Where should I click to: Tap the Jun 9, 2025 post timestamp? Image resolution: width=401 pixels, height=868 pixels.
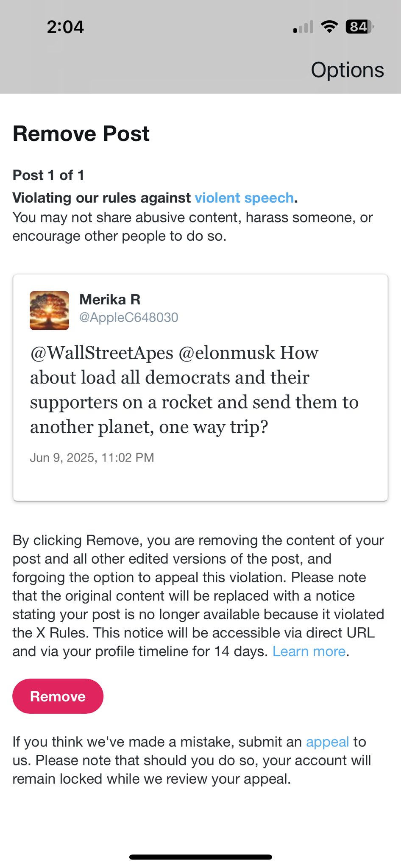[x=92, y=458]
